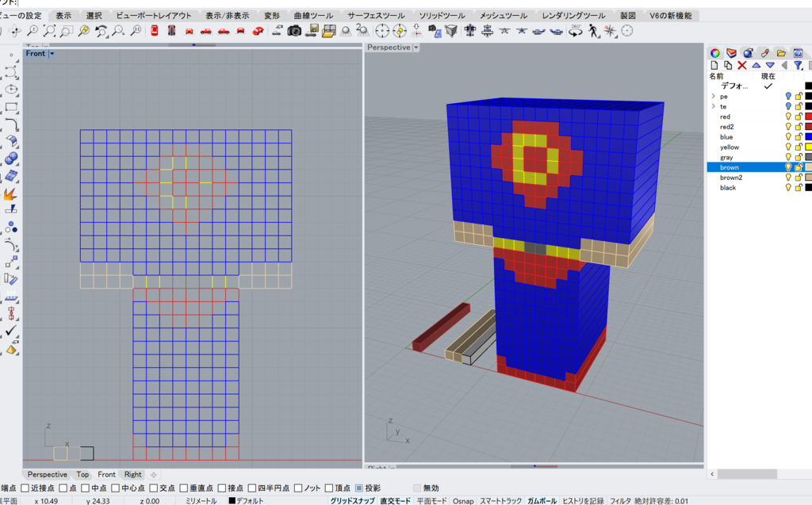Activate the Walk About walking man icon

(x=593, y=31)
